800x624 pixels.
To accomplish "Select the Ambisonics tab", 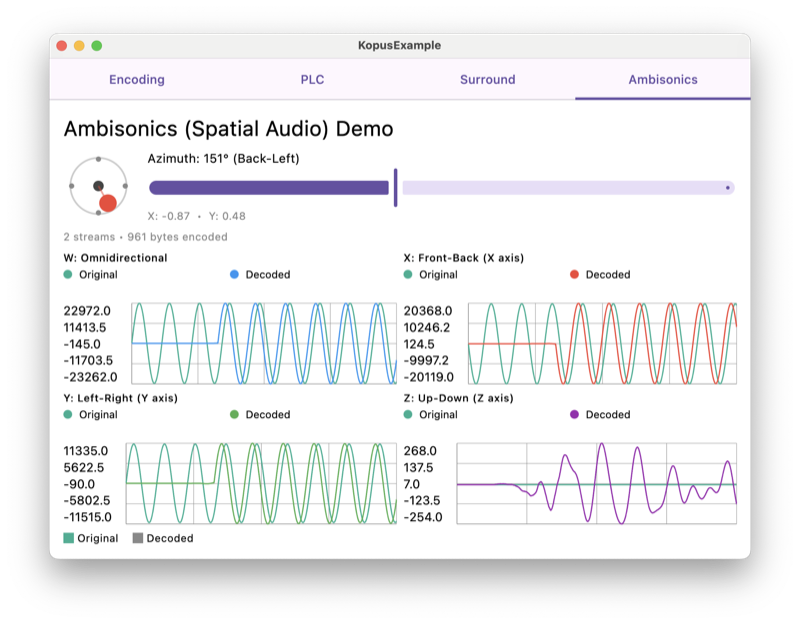I will pyautogui.click(x=662, y=79).
